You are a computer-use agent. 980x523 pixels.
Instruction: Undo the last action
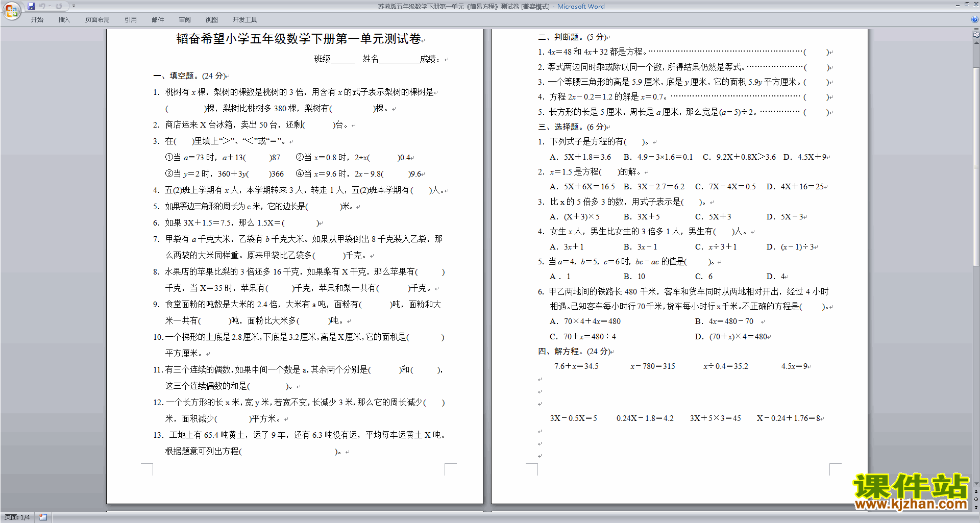click(x=42, y=6)
